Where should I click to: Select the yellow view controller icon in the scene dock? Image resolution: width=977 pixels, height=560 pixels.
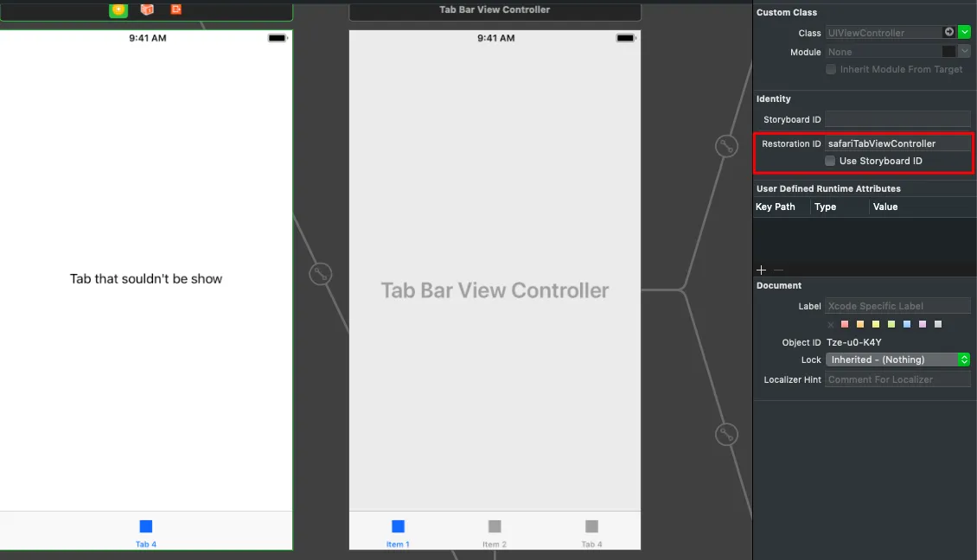[x=118, y=10]
